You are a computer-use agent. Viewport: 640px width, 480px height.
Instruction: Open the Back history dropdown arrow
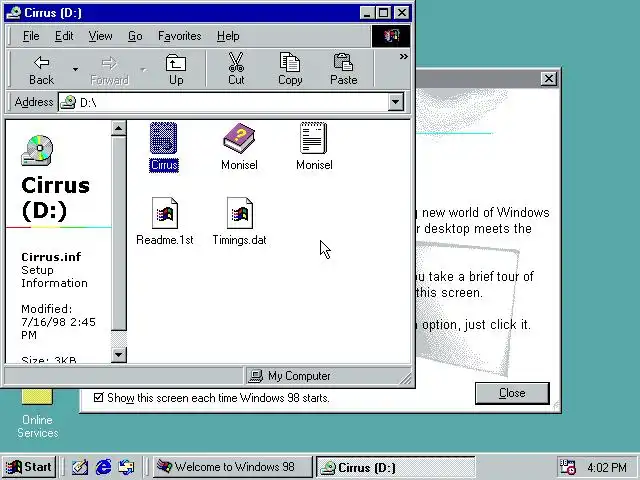pos(75,69)
